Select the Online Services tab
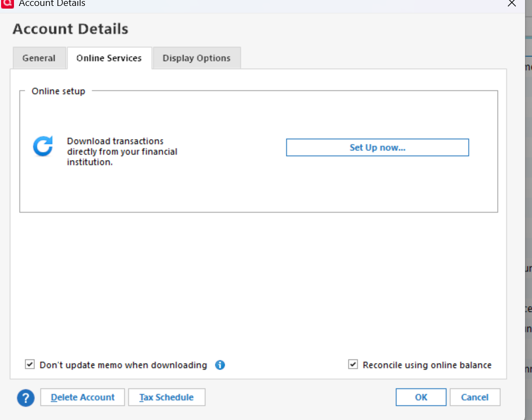Image resolution: width=532 pixels, height=420 pixels. [109, 58]
